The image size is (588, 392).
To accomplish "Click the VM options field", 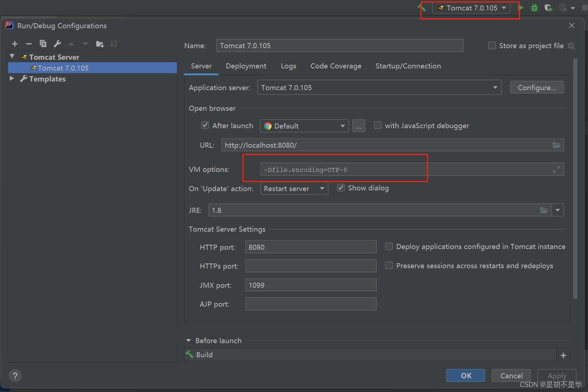I will pyautogui.click(x=412, y=169).
